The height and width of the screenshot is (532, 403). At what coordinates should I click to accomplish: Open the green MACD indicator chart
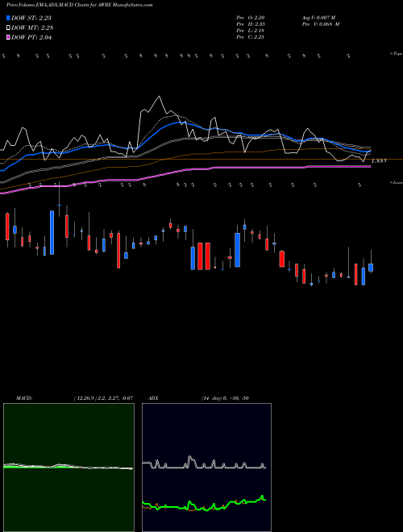point(69,468)
